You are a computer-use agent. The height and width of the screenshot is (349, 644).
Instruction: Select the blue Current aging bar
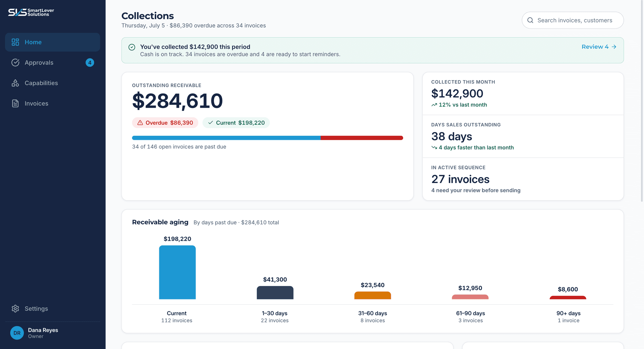(177, 272)
